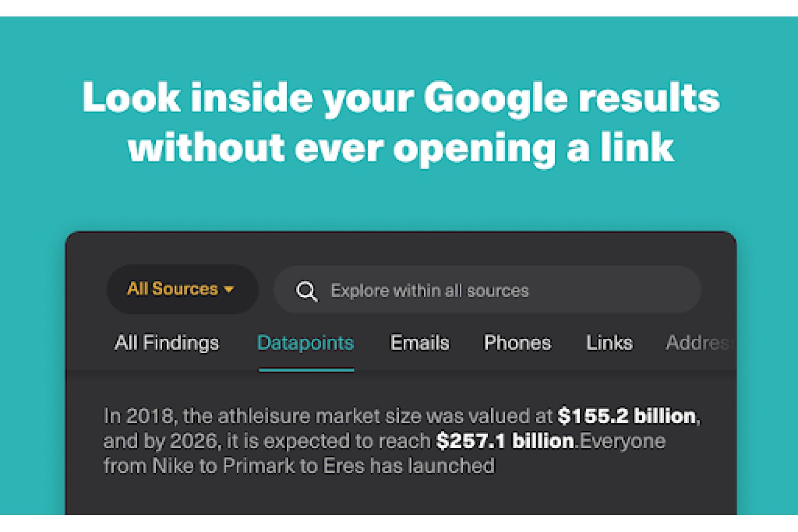Click the highlighted $155.2 billion datapoint
Image resolution: width=798 pixels, height=532 pixels.
coord(627,415)
